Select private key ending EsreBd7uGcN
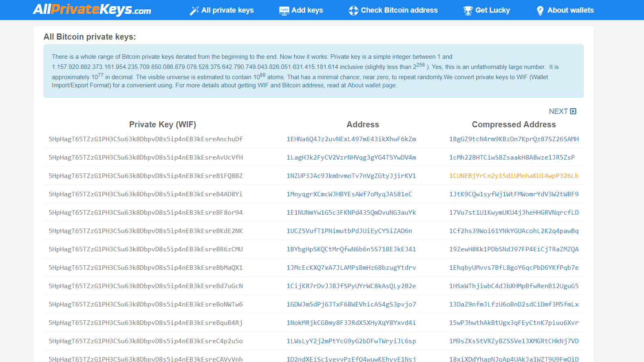The width and height of the screenshot is (644, 362). click(x=146, y=286)
